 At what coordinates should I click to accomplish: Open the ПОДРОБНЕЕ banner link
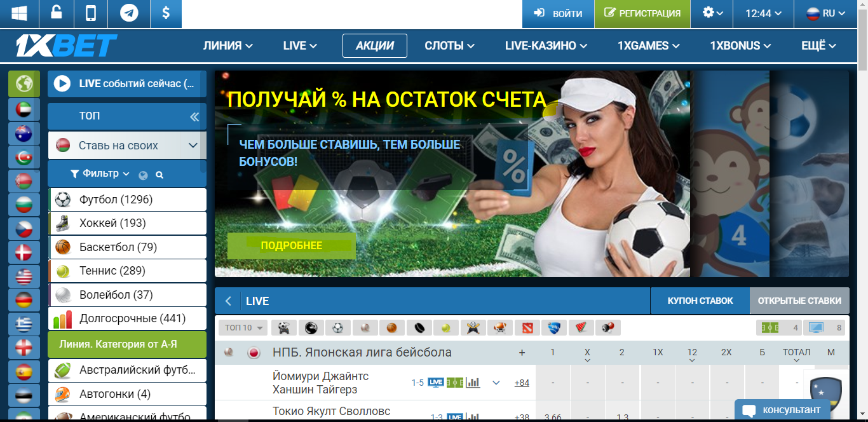[x=291, y=245]
